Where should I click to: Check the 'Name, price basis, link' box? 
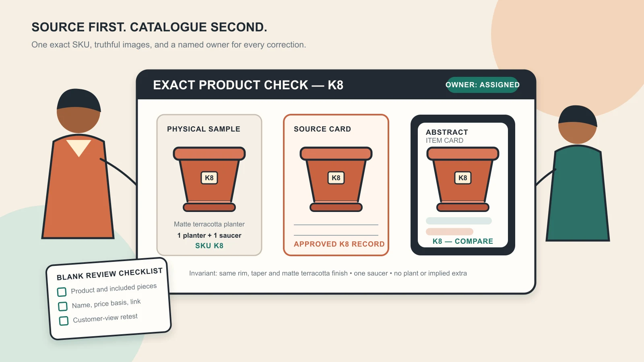[63, 306]
